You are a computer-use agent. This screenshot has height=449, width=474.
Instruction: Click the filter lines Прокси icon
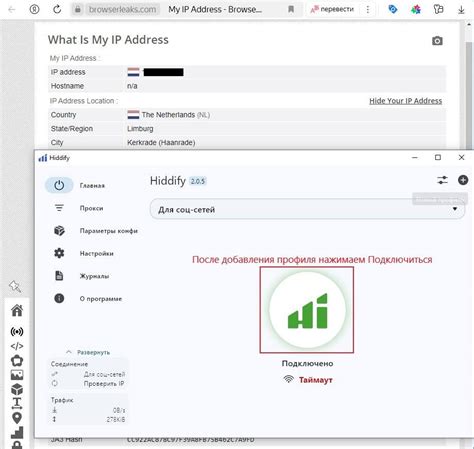[59, 208]
